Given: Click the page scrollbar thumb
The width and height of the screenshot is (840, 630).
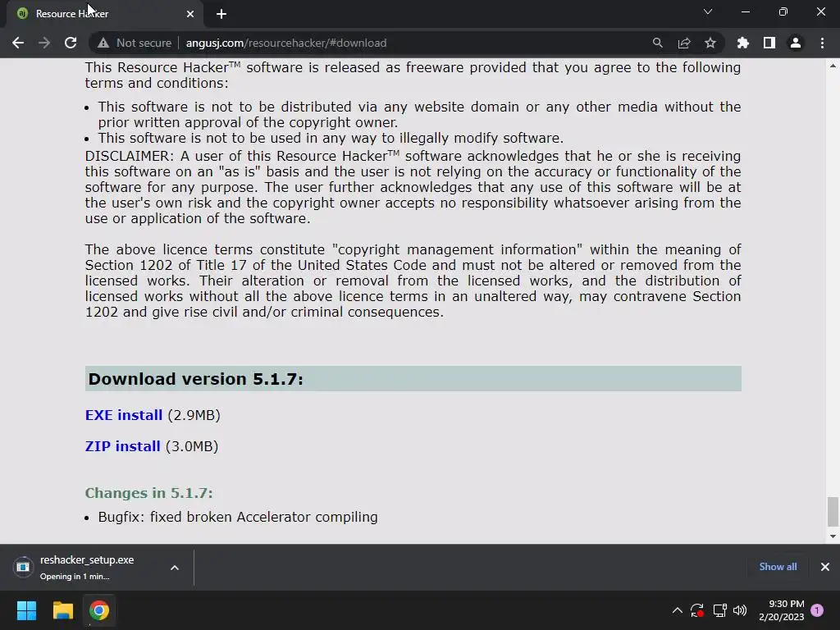Looking at the screenshot, I should pos(833,512).
